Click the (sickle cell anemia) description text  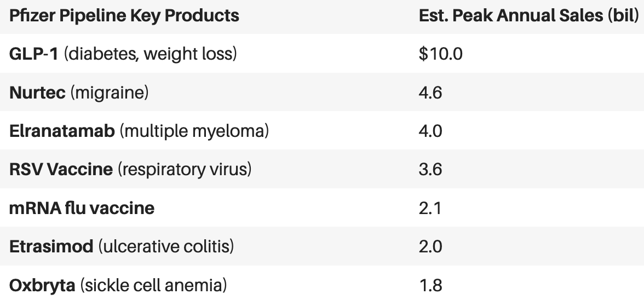[153, 285]
